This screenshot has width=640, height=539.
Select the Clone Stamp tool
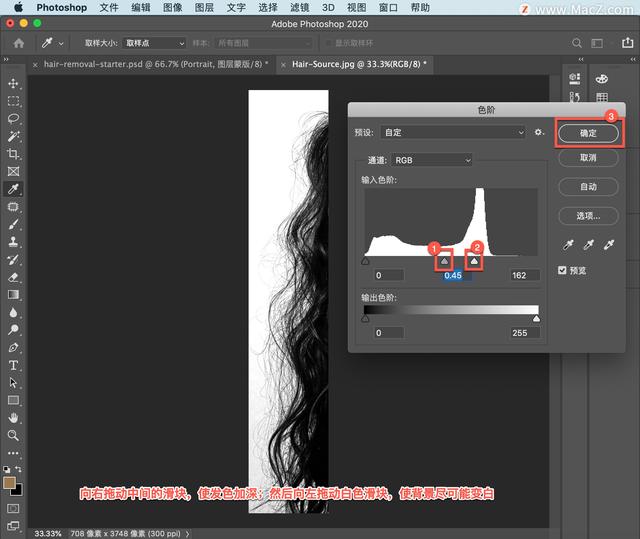coord(13,242)
